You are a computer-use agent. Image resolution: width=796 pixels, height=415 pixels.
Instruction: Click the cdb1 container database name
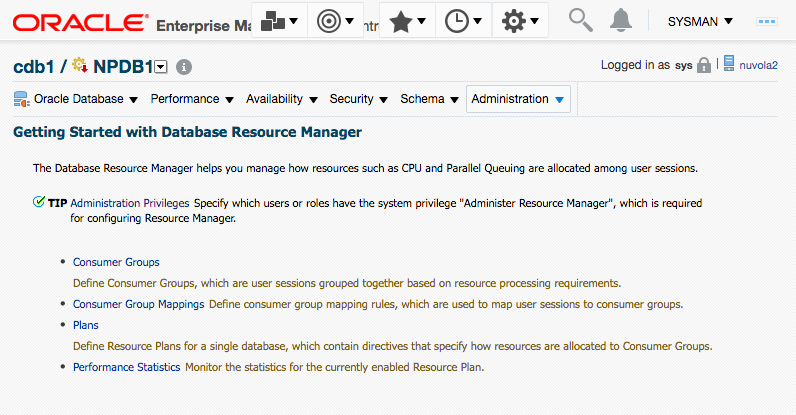click(x=34, y=67)
